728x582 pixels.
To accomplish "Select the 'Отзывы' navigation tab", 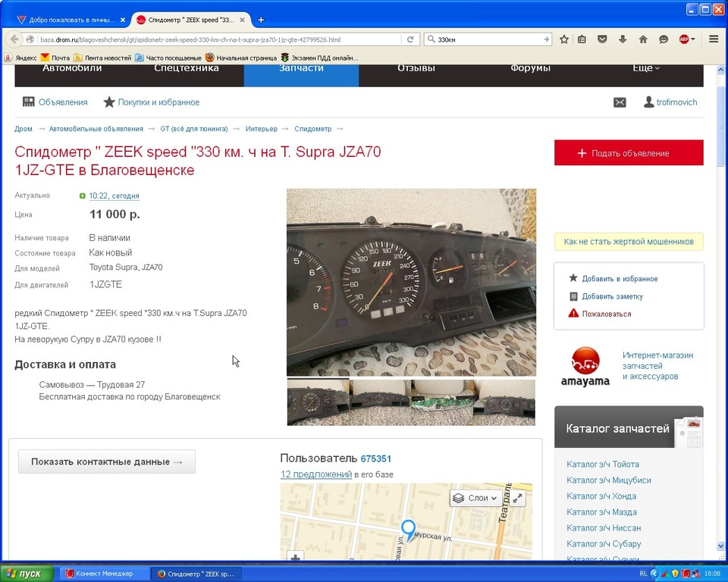I will pos(416,69).
